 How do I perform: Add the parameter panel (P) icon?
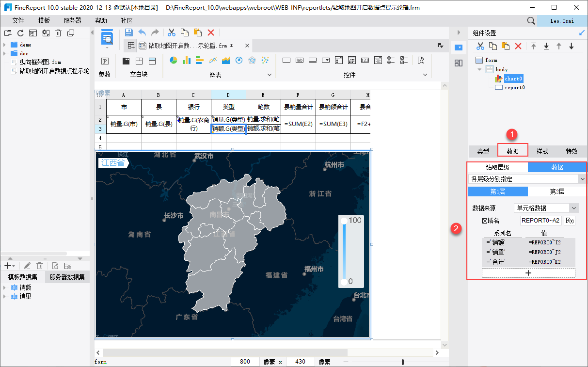coord(104,61)
